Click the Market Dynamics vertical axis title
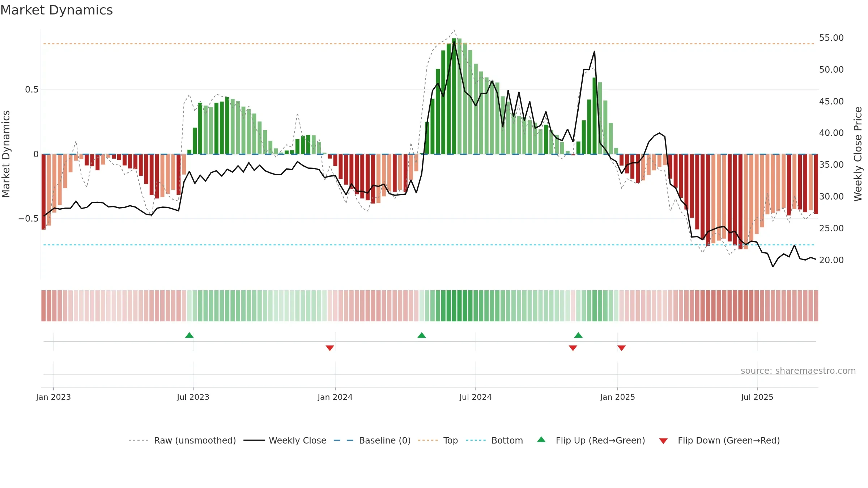 (x=6, y=154)
